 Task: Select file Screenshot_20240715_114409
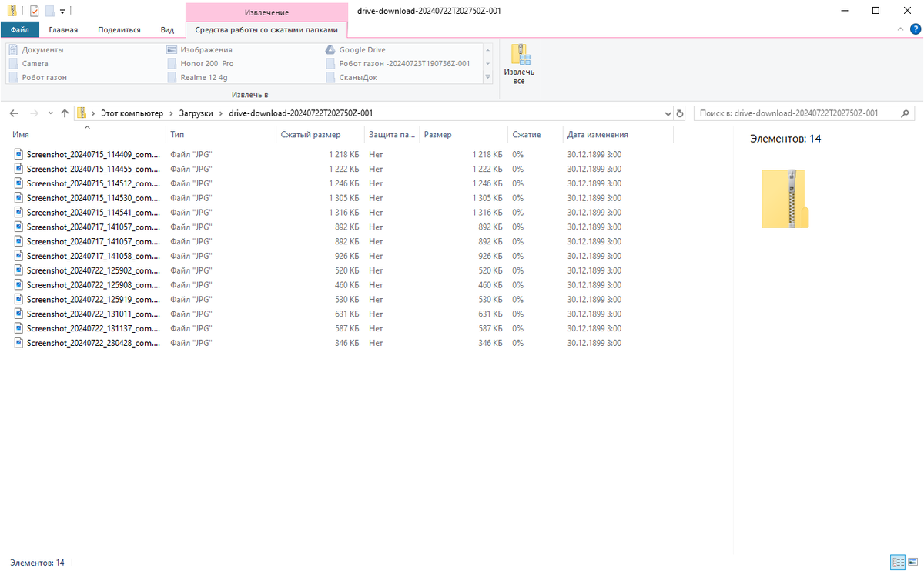point(93,154)
